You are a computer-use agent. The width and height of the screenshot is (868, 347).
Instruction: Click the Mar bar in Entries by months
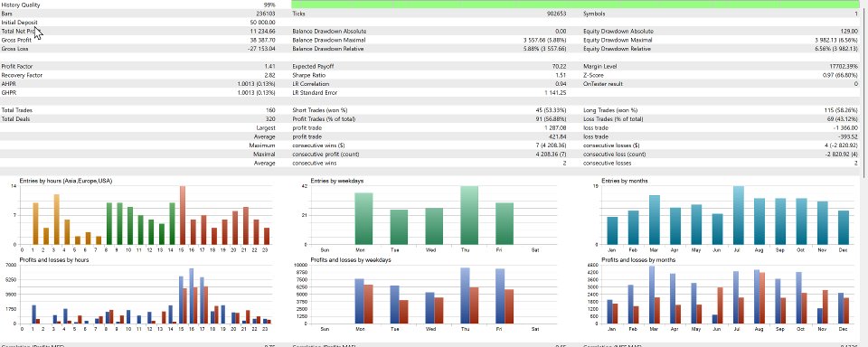tap(655, 220)
